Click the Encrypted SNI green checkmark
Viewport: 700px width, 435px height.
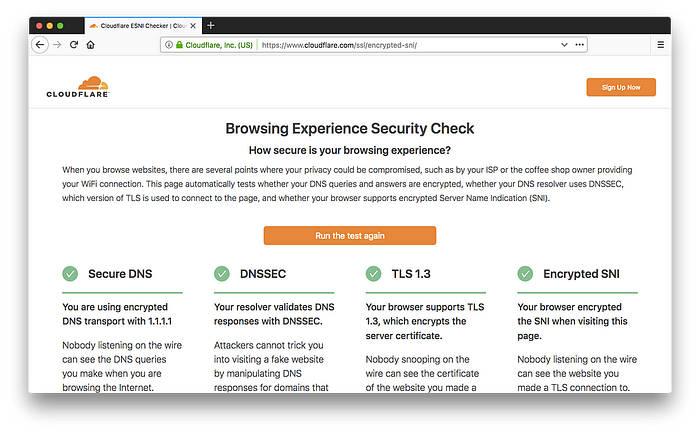point(525,273)
